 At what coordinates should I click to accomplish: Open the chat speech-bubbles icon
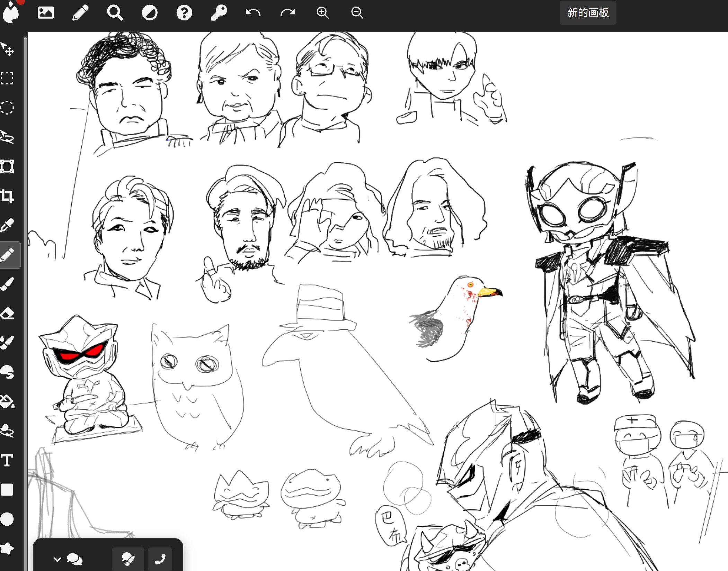(75, 559)
